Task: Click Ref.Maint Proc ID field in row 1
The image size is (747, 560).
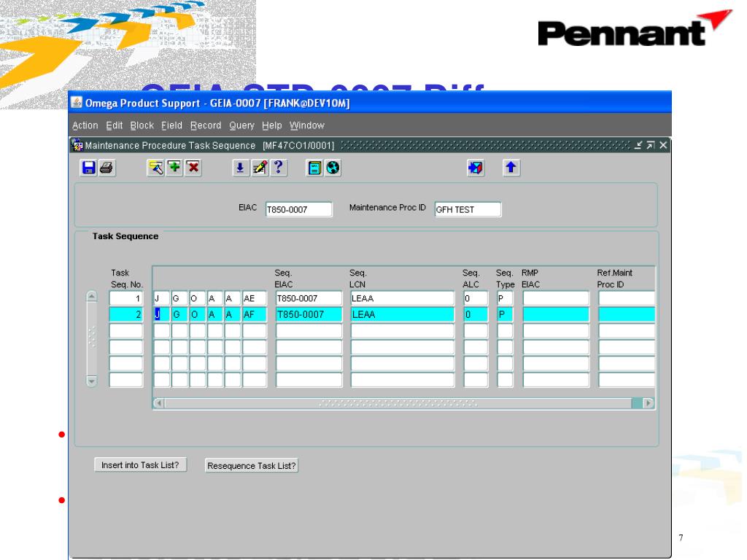Action: coord(627,298)
